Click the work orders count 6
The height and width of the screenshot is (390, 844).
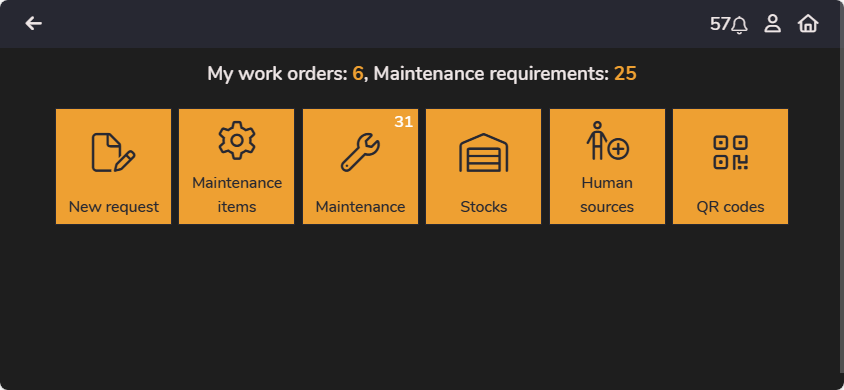(357, 74)
